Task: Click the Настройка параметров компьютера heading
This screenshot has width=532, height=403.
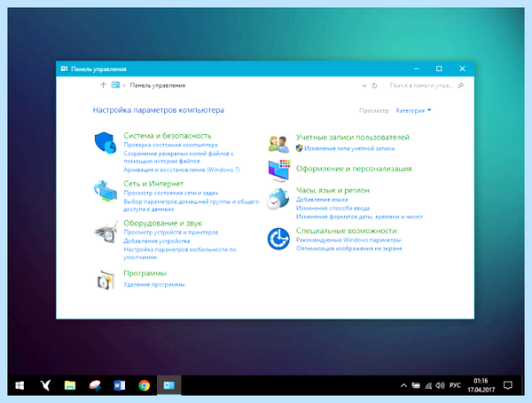Action: pos(158,110)
